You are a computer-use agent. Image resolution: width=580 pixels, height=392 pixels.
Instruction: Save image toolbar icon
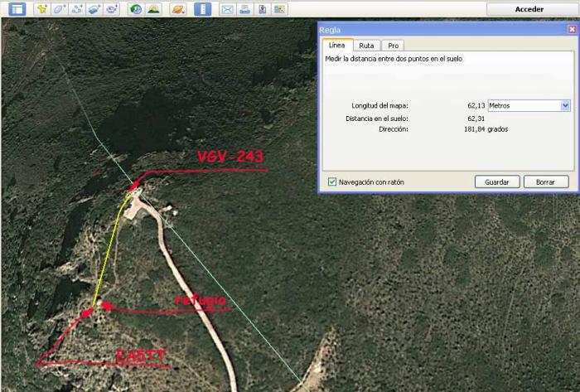[x=262, y=9]
